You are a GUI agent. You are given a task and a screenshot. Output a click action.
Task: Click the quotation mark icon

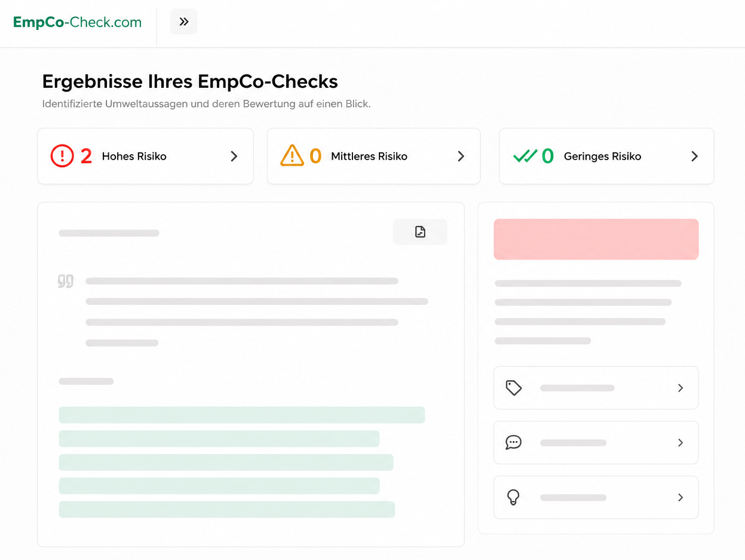[x=66, y=281]
